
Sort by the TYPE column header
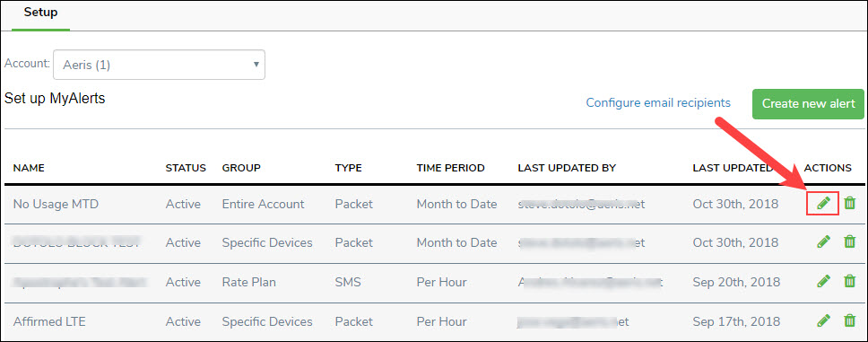click(348, 168)
